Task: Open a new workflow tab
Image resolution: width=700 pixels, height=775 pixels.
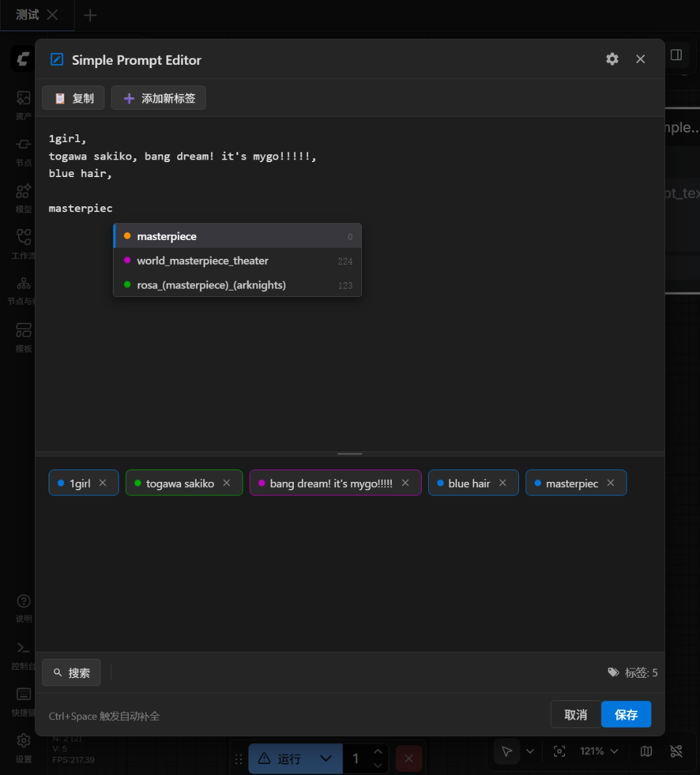Action: (x=90, y=16)
